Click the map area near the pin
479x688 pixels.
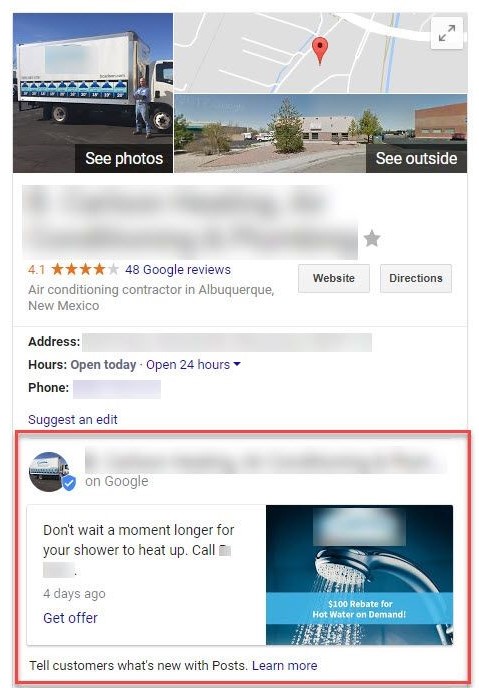[x=321, y=53]
